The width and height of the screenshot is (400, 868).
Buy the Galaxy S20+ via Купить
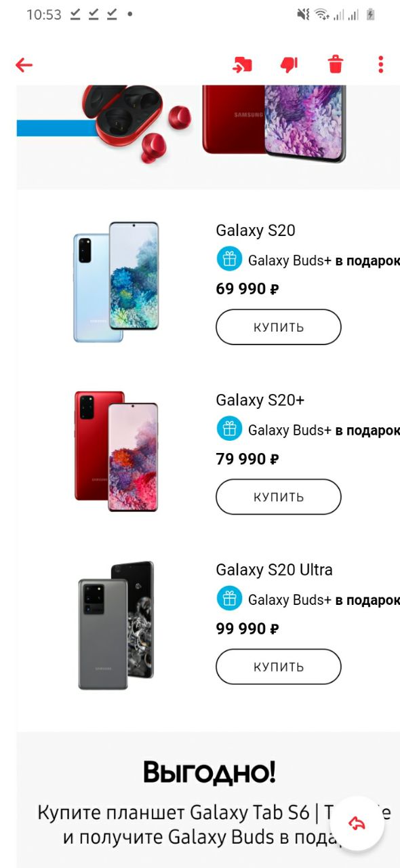279,497
